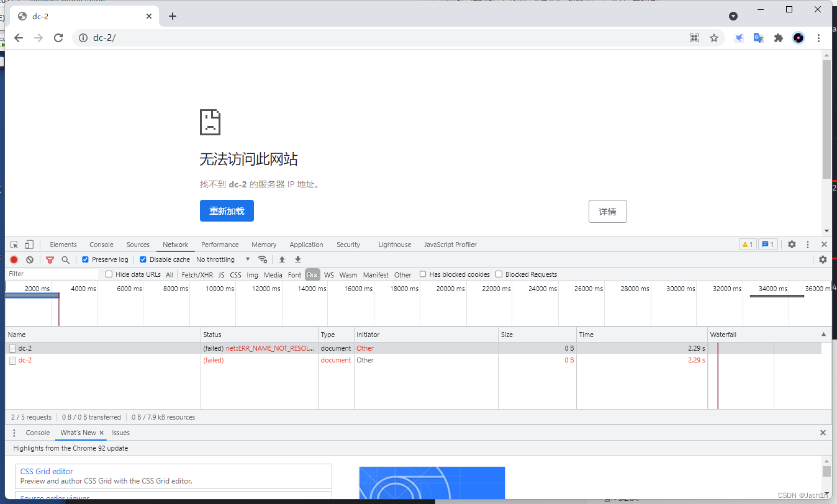The width and height of the screenshot is (837, 504).
Task: Switch to the Elements tab
Action: 63,245
